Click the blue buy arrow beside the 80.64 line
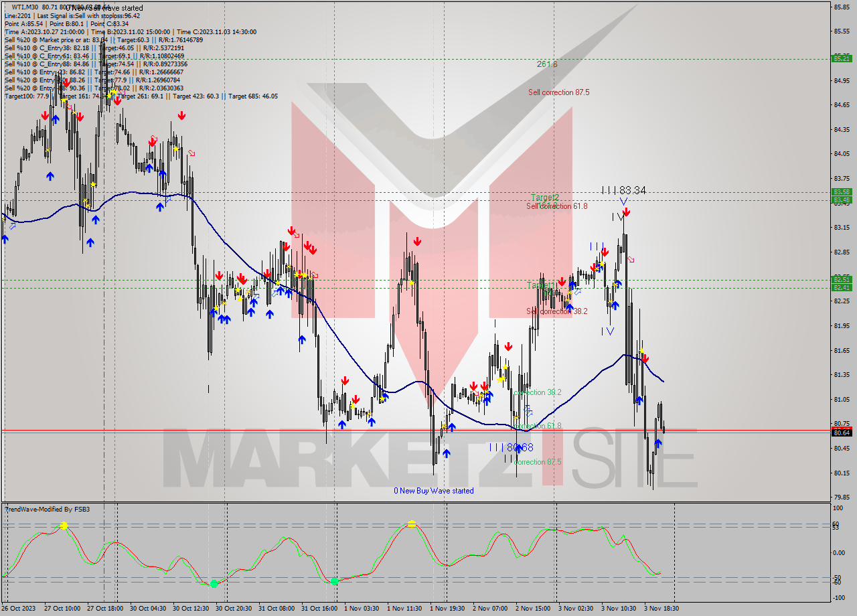This screenshot has height=616, width=857. [x=658, y=443]
